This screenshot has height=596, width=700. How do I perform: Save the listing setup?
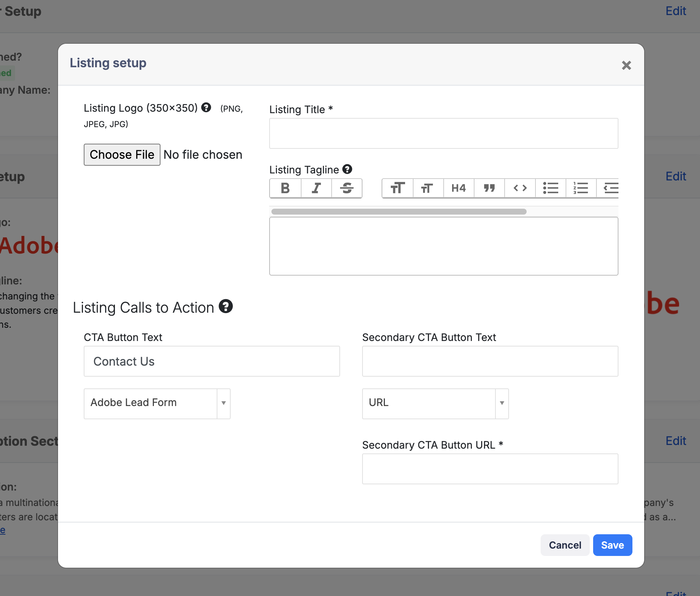612,545
